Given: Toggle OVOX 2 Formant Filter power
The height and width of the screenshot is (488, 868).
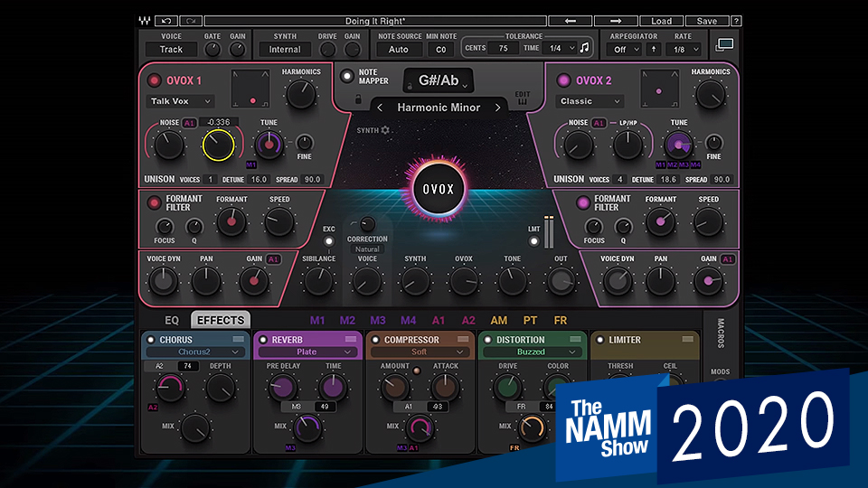Looking at the screenshot, I should pyautogui.click(x=582, y=203).
